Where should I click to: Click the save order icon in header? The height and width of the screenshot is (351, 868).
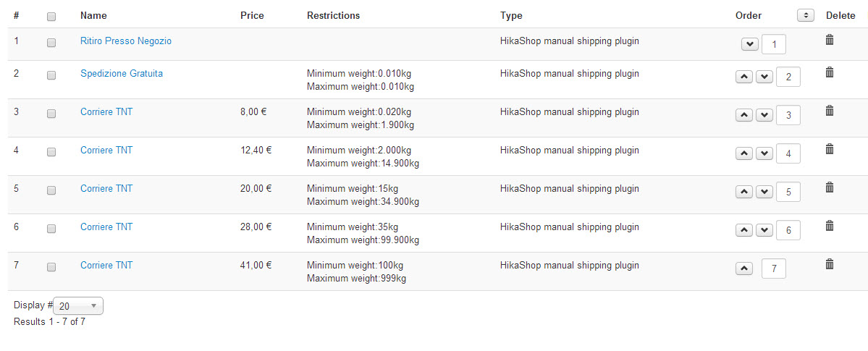[806, 15]
